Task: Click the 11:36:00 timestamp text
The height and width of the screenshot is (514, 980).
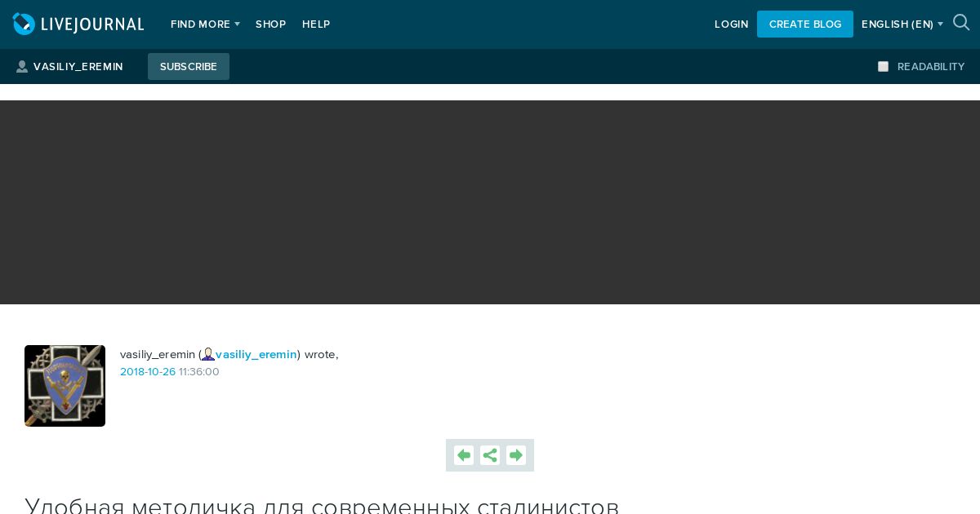Action: pyautogui.click(x=199, y=372)
